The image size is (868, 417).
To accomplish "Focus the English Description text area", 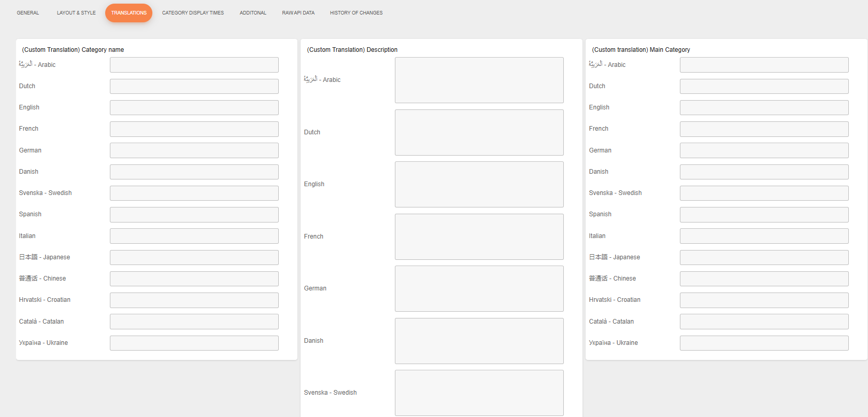I will pyautogui.click(x=479, y=184).
